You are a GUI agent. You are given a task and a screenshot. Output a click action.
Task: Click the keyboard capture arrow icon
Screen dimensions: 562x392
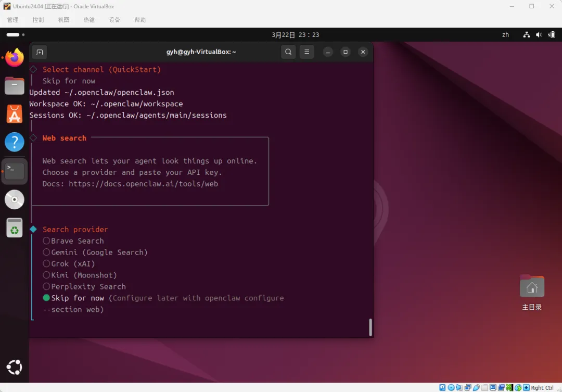click(526, 388)
